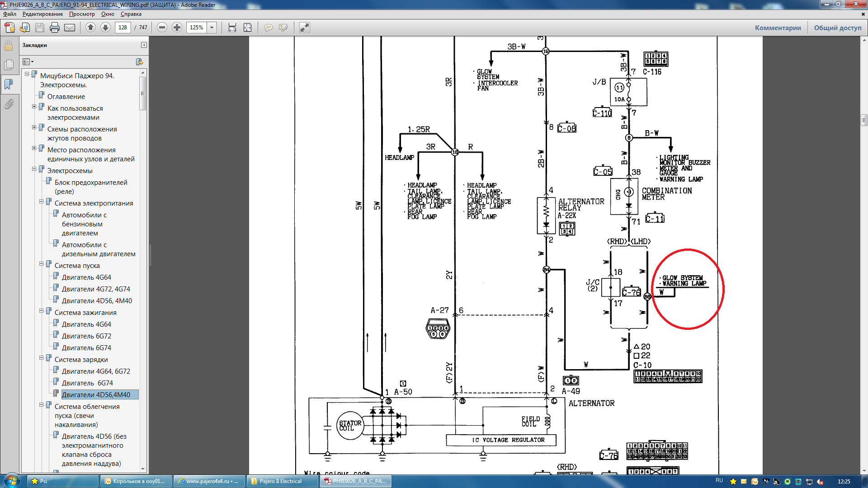
Task: Click the Send by email envelope icon
Action: pyautogui.click(x=70, y=28)
